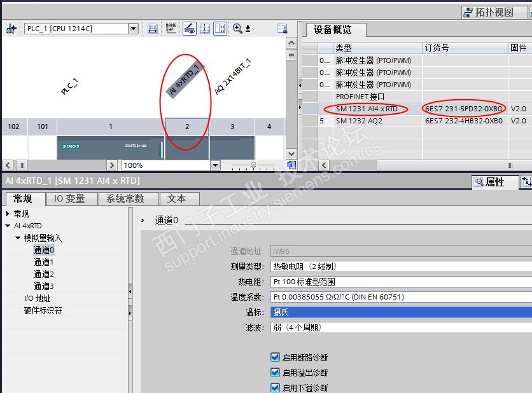Screen dimensions: 532x393
Task: Click device view scroll right arrow
Action: (111, 165)
